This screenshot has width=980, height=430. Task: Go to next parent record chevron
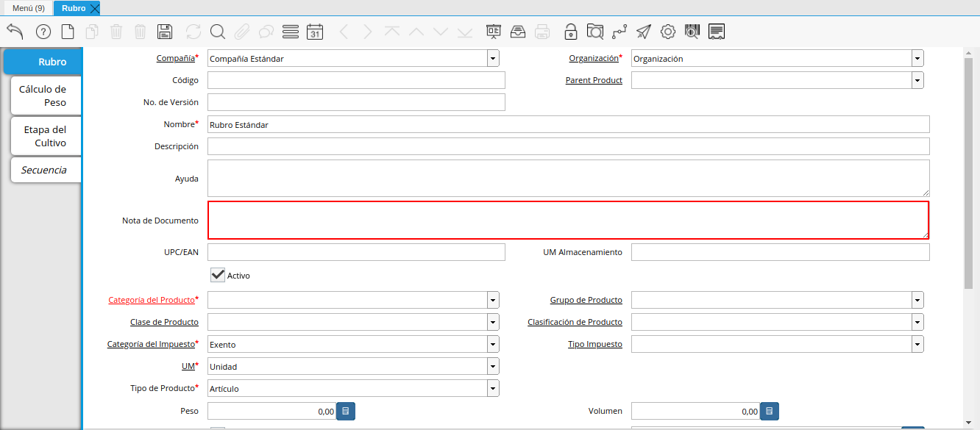tap(368, 32)
